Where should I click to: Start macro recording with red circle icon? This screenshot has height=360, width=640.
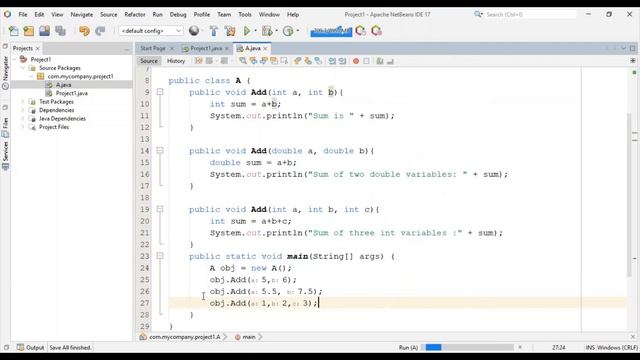pyautogui.click(x=356, y=61)
